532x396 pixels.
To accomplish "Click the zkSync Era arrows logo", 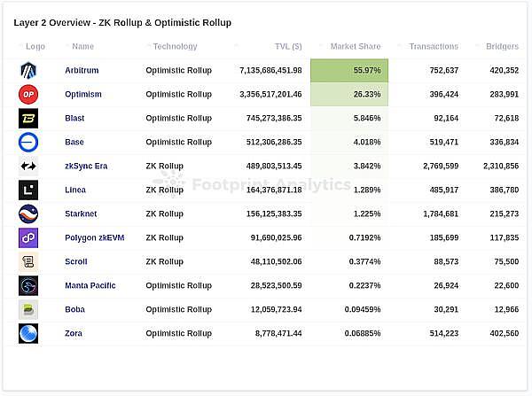I will click(x=28, y=166).
